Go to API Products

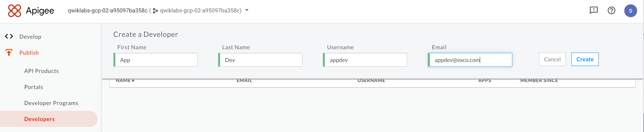tap(41, 71)
